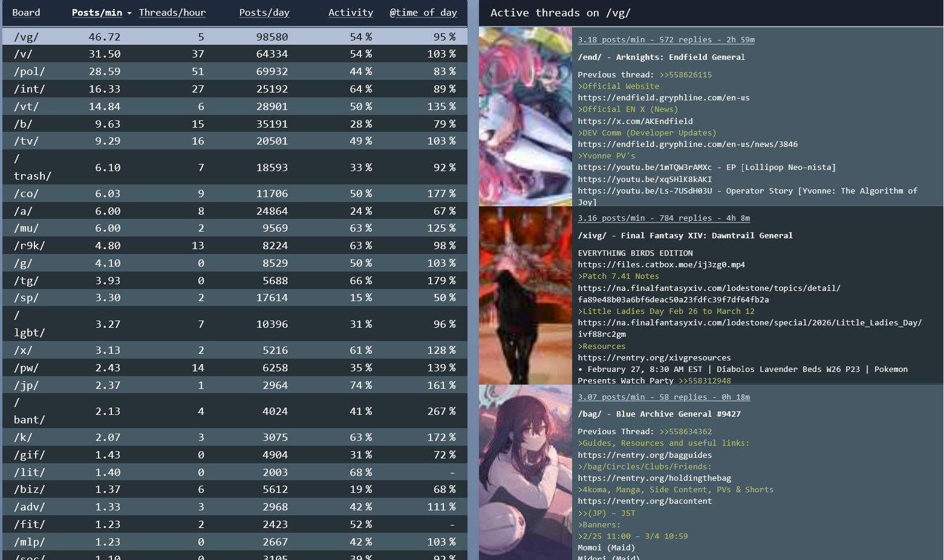The height and width of the screenshot is (560, 944).
Task: Select the /biz/ board row
Action: (235, 489)
